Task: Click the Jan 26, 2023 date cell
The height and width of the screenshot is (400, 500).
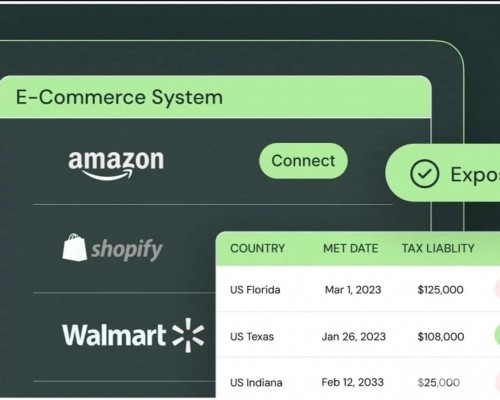Action: pyautogui.click(x=354, y=336)
